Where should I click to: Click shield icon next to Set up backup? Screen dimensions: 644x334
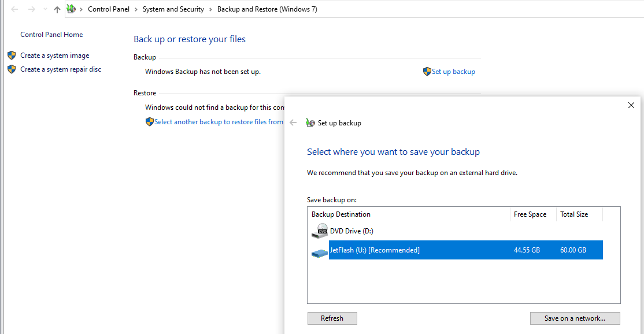[427, 72]
